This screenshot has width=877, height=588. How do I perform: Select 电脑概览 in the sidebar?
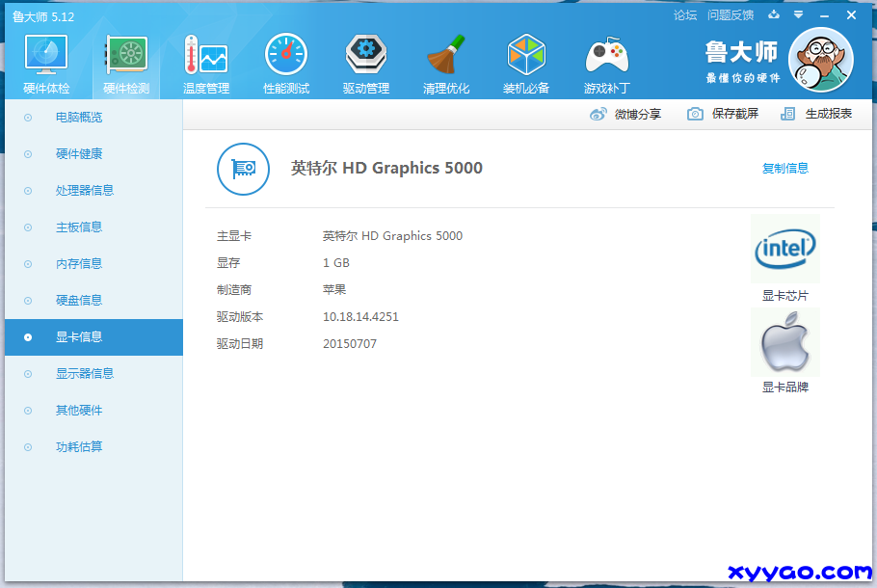click(x=79, y=118)
